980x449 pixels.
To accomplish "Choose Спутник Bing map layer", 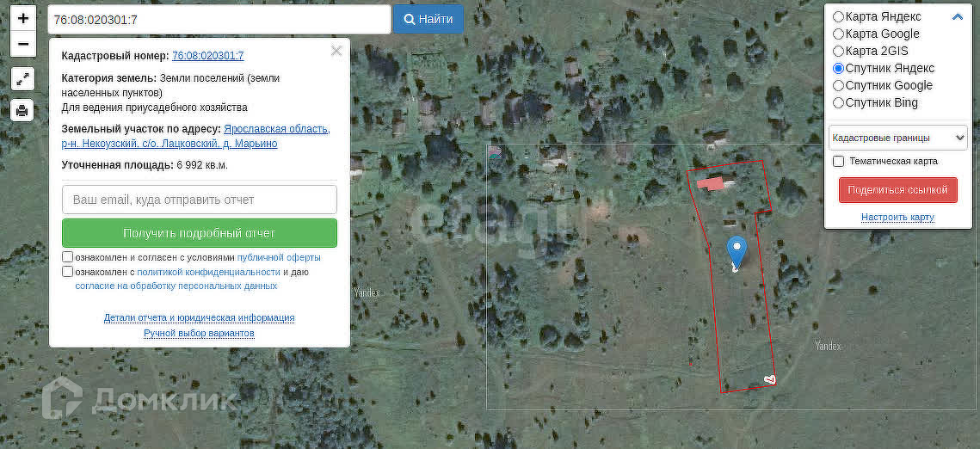I will 838,103.
